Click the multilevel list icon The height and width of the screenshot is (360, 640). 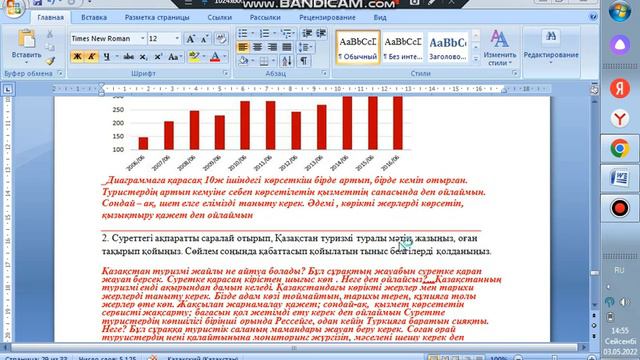pyautogui.click(x=287, y=33)
